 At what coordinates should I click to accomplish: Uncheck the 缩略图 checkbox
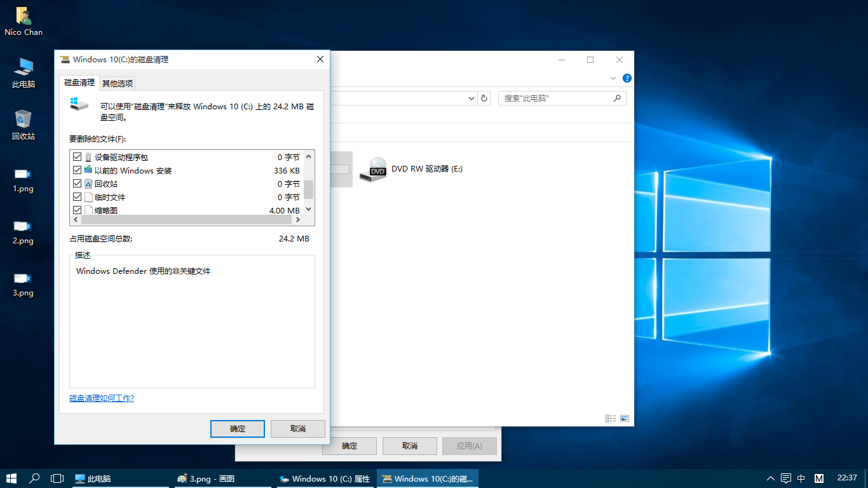pyautogui.click(x=78, y=210)
